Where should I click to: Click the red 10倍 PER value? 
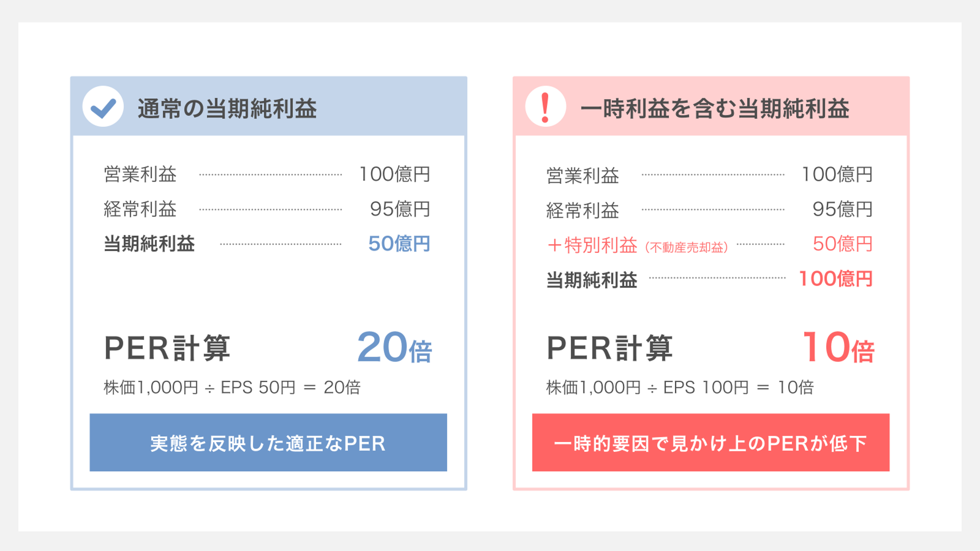(x=838, y=347)
